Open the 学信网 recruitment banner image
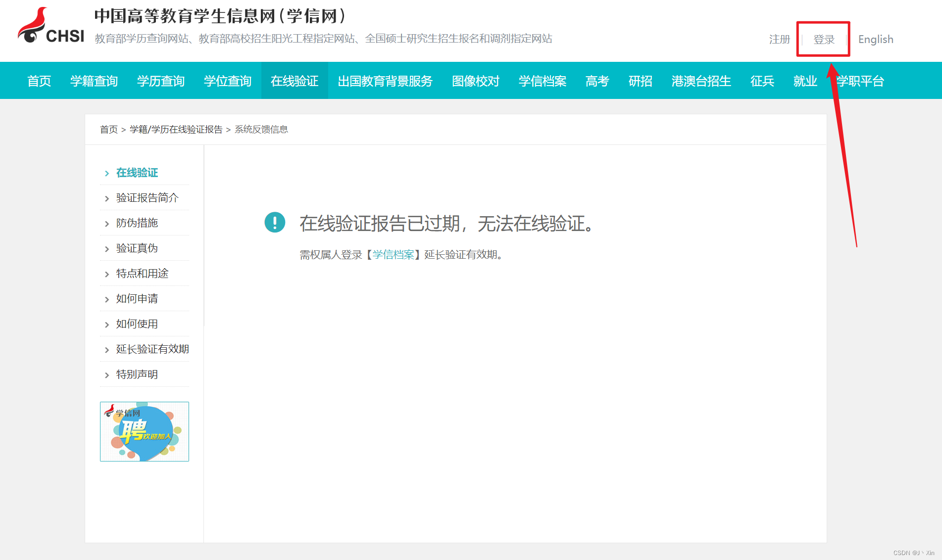The height and width of the screenshot is (560, 942). coord(145,431)
